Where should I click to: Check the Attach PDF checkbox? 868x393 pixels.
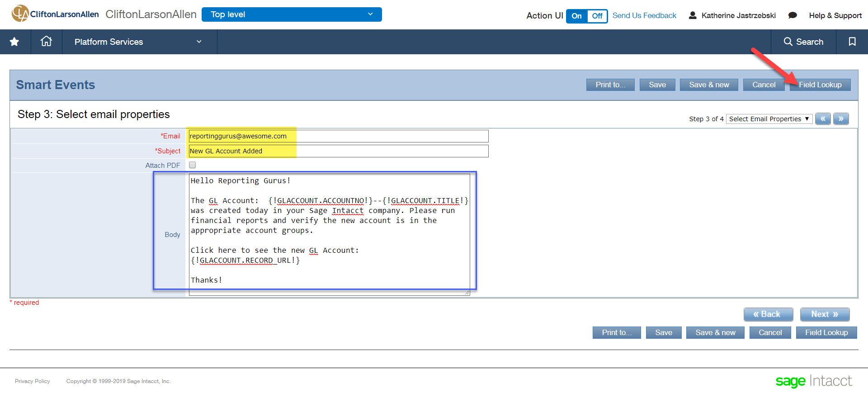pos(193,165)
